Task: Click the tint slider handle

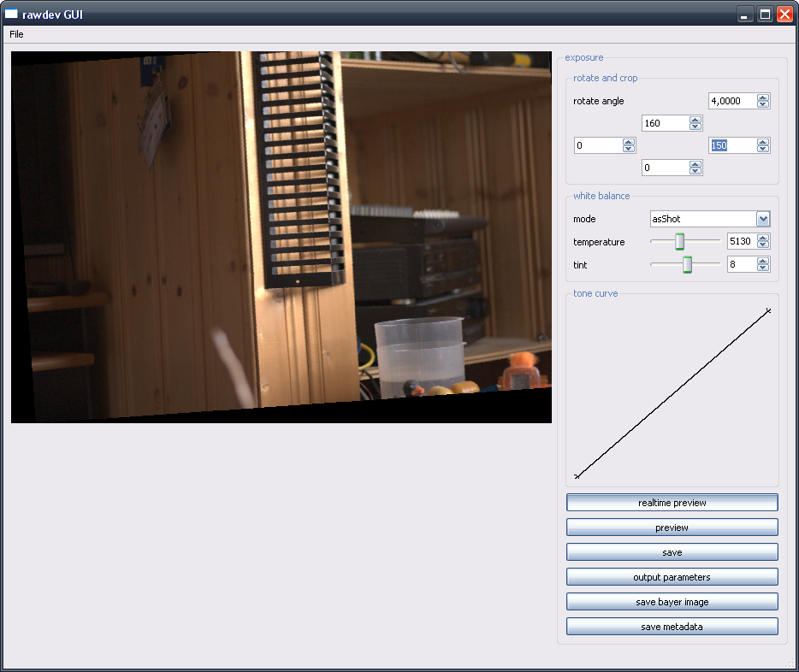Action: tap(687, 265)
